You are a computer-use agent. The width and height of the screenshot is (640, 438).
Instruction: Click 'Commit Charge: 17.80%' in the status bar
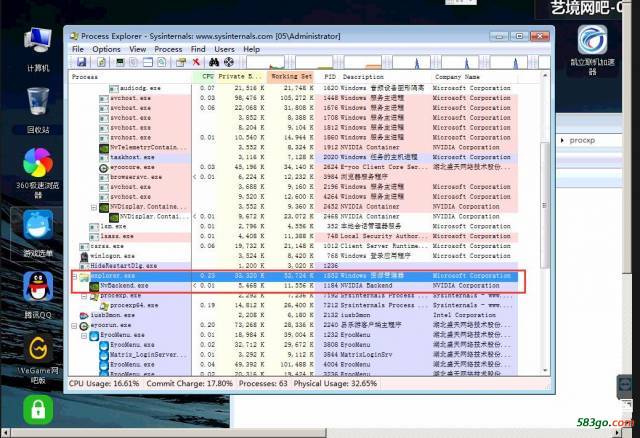(x=189, y=384)
